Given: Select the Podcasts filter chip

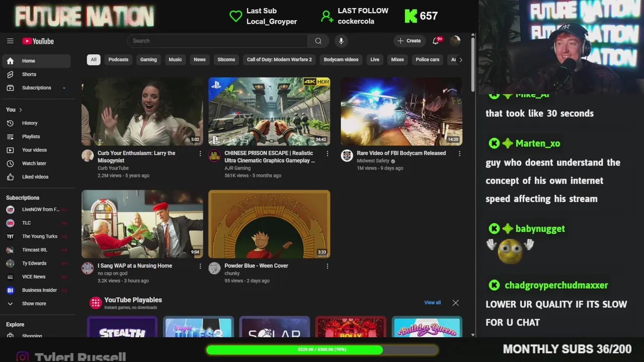Looking at the screenshot, I should (118, 59).
